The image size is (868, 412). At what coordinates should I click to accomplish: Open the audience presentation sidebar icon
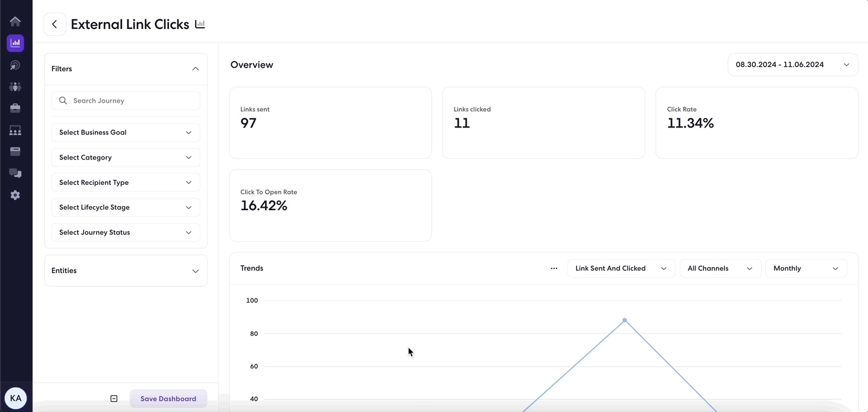pyautogui.click(x=15, y=130)
